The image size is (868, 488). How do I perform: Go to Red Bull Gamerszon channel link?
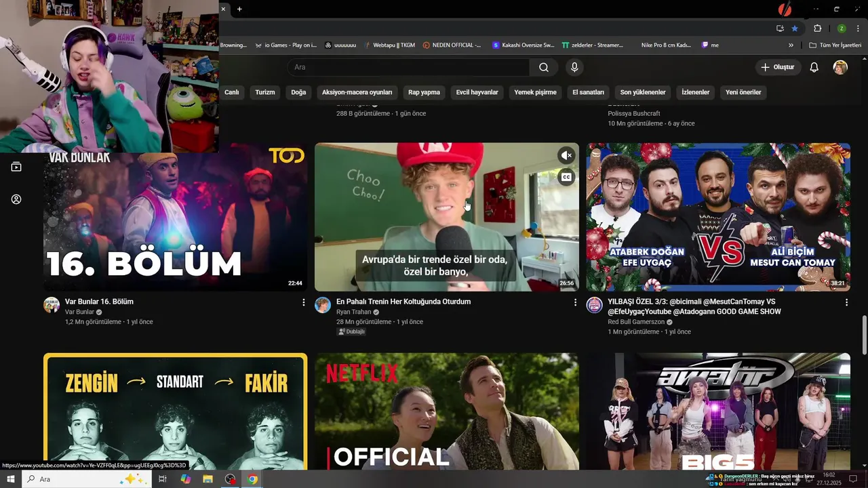tap(635, 322)
